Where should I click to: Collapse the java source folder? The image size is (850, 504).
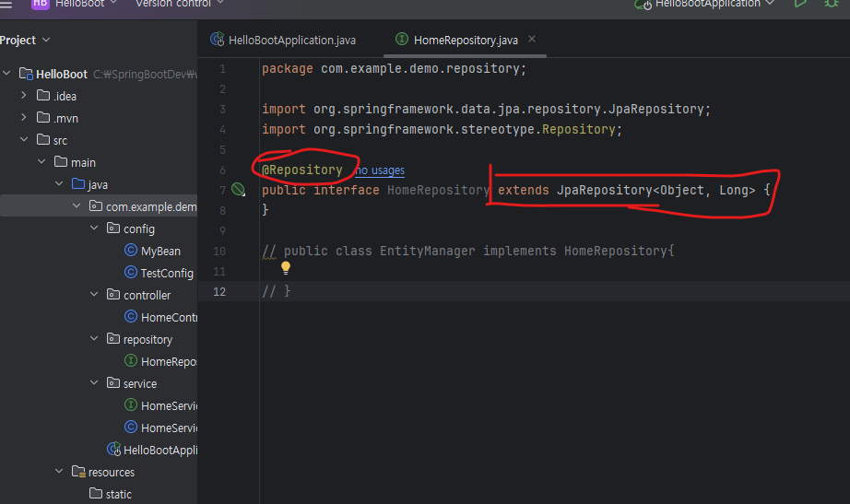pos(59,183)
